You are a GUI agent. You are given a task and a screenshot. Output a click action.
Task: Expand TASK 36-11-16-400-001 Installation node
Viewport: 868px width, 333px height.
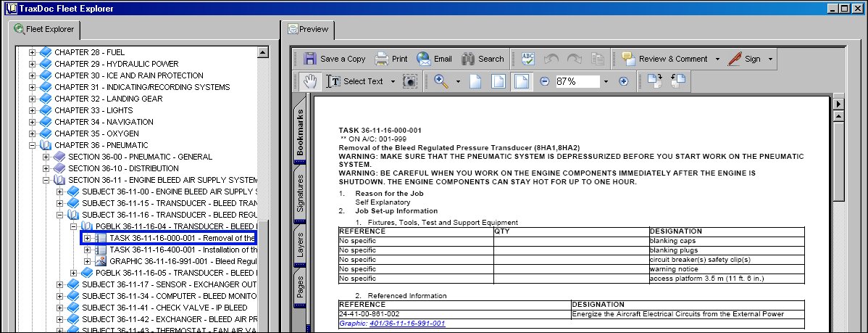[x=87, y=250]
